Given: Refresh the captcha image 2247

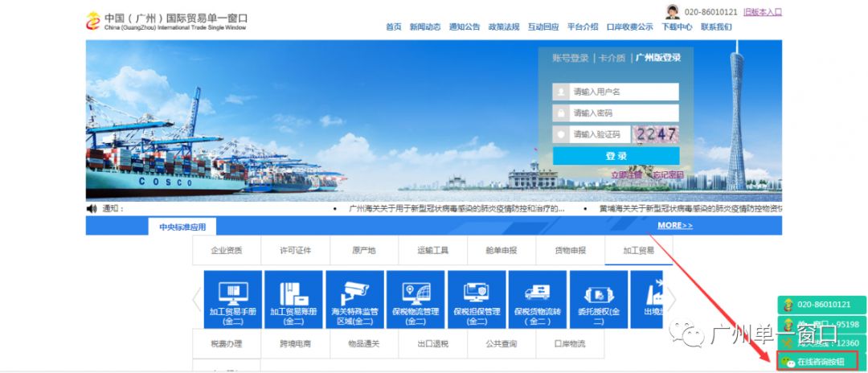Looking at the screenshot, I should click(656, 134).
